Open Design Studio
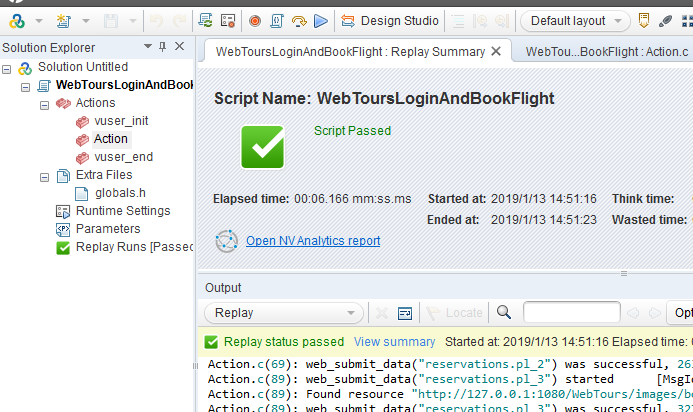 pyautogui.click(x=390, y=21)
